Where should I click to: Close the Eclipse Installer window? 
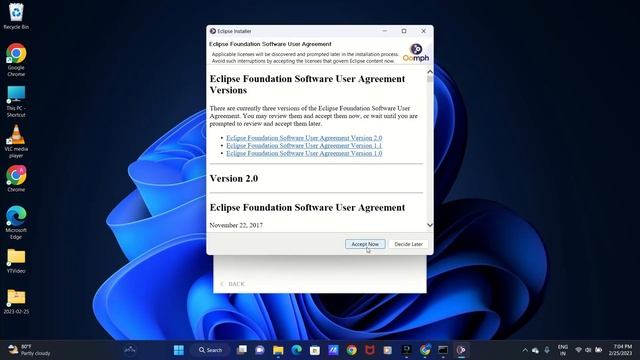click(423, 31)
